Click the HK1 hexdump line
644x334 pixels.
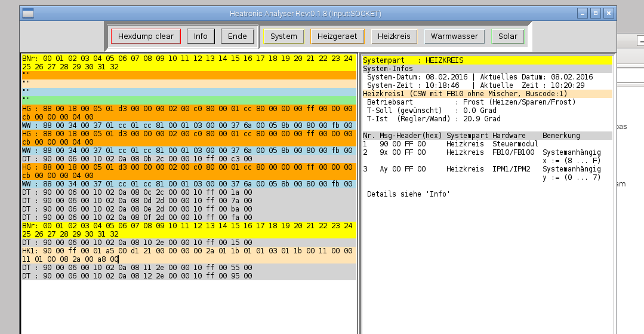click(x=189, y=255)
